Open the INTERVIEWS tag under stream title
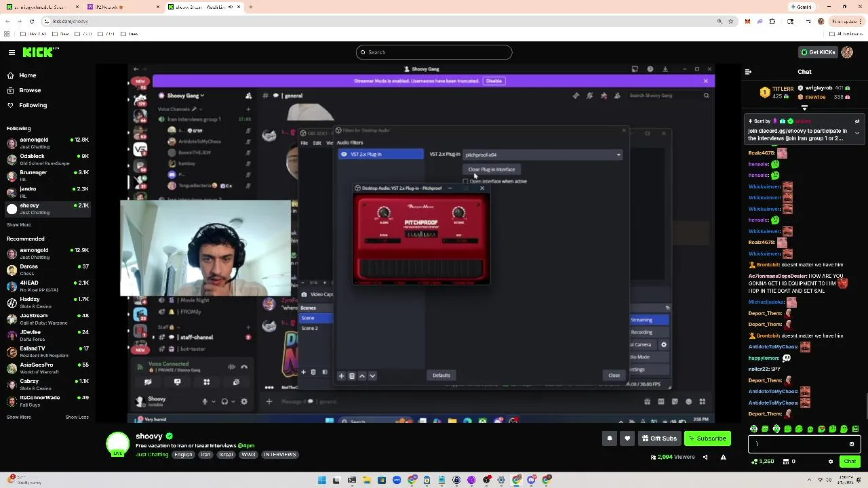The width and height of the screenshot is (868, 488). (280, 455)
